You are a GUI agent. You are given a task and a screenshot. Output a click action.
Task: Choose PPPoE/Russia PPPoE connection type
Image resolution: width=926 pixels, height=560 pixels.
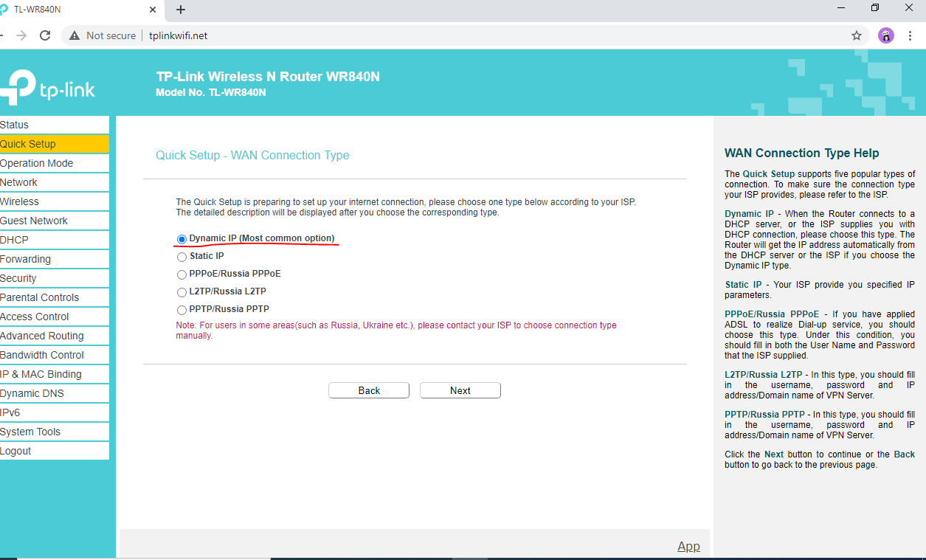182,274
